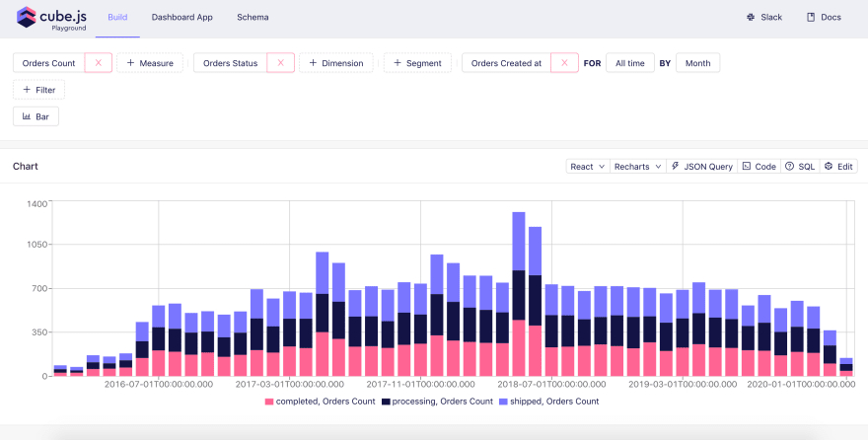Add a new Segment
868x440 pixels.
(x=417, y=63)
